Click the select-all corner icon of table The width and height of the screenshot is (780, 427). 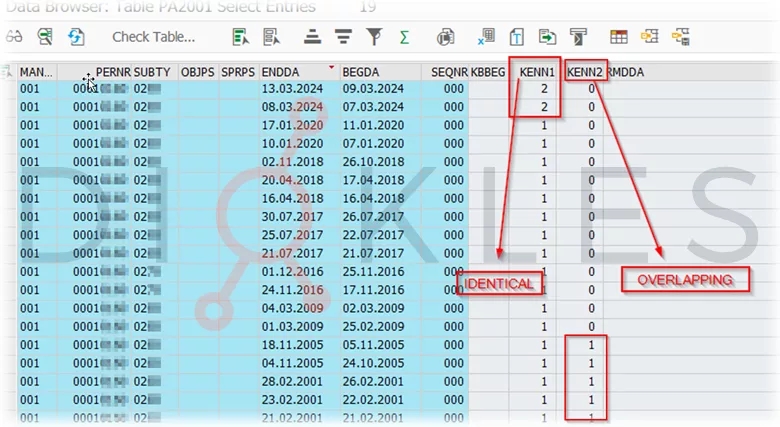[8, 72]
